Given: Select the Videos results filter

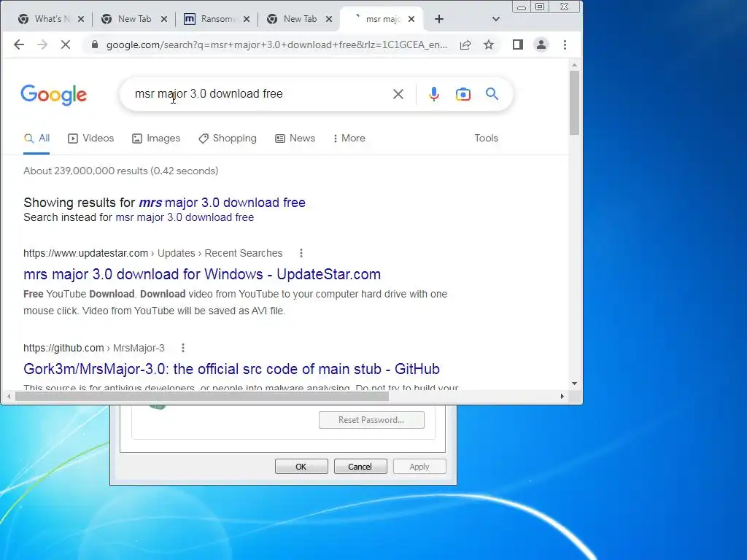Looking at the screenshot, I should pyautogui.click(x=91, y=138).
